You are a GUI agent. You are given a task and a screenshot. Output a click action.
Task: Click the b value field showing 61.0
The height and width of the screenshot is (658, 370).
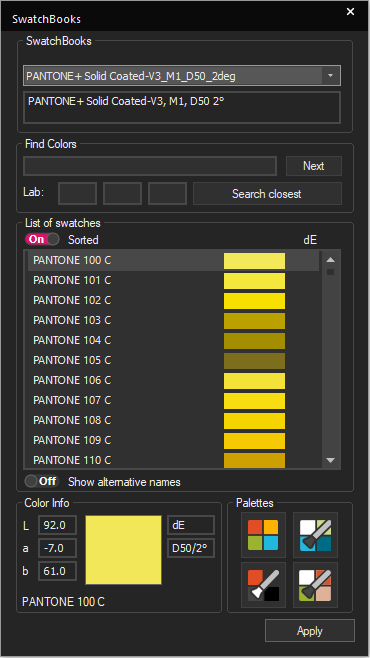pos(57,571)
